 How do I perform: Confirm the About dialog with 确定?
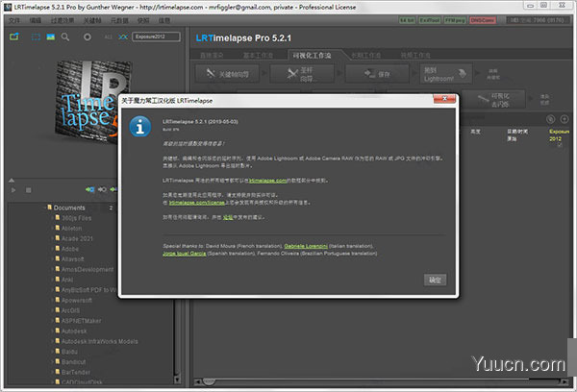435,280
